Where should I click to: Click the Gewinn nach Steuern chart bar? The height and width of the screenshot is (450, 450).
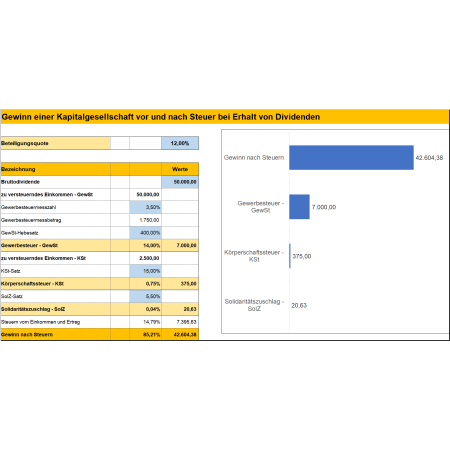pyautogui.click(x=351, y=158)
